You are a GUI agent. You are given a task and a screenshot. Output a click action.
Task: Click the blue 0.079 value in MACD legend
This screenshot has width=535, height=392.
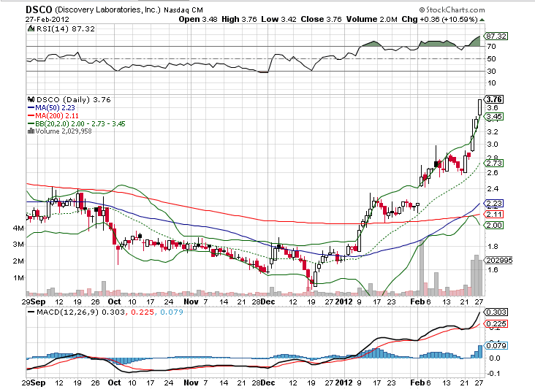pos(171,312)
